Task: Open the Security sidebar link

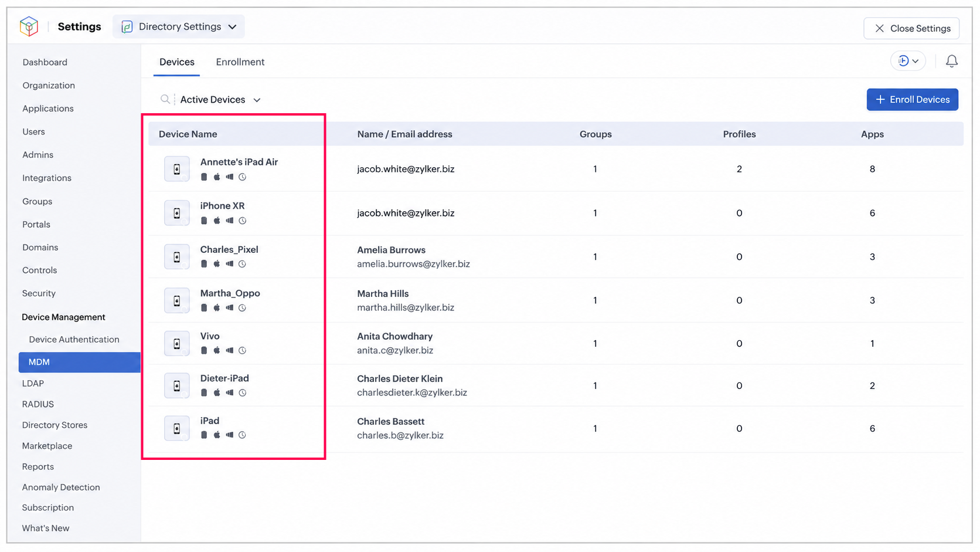Action: [x=39, y=293]
